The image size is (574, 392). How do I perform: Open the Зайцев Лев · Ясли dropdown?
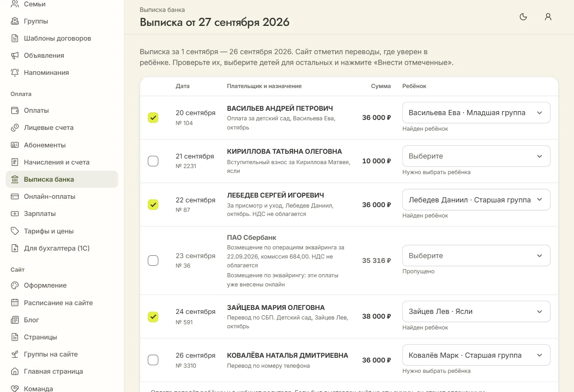(476, 312)
